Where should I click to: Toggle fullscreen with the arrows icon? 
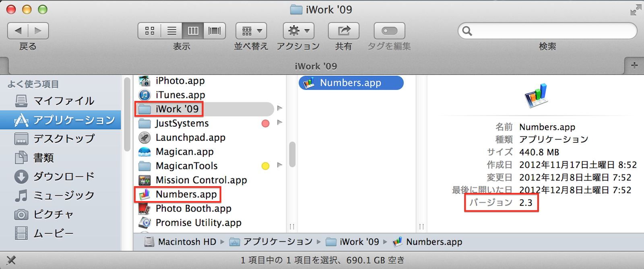click(636, 10)
